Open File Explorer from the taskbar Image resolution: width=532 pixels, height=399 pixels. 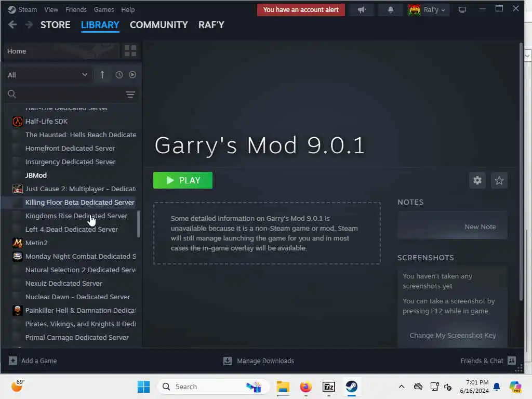click(x=283, y=387)
